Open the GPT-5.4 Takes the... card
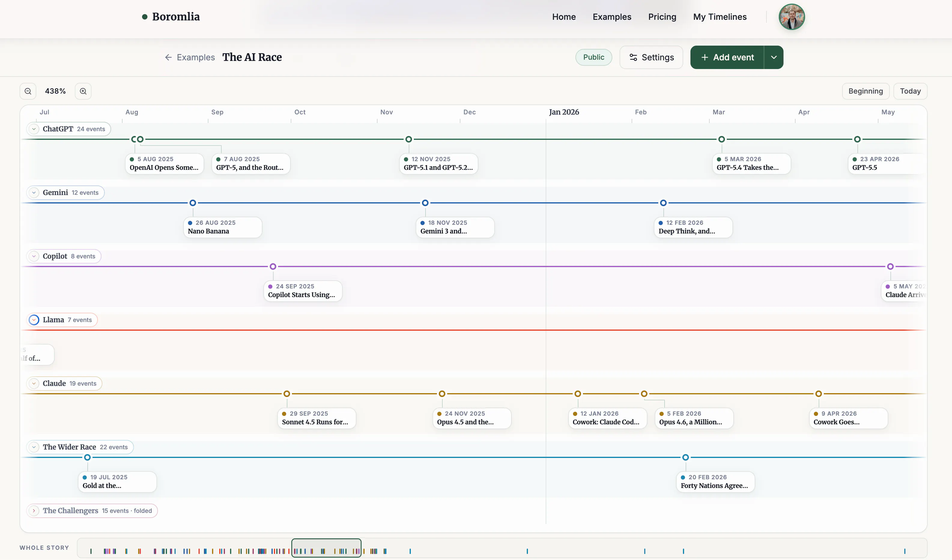This screenshot has width=952, height=560. (x=751, y=164)
